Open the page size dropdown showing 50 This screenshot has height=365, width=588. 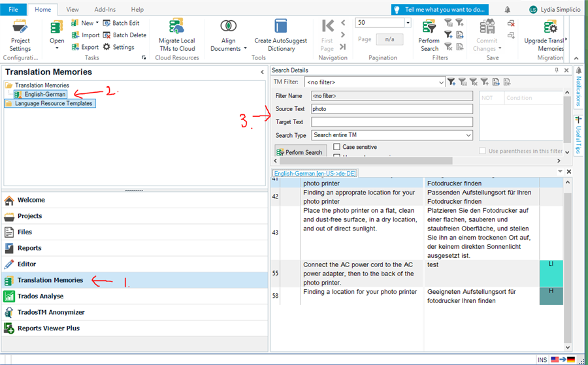coord(408,23)
